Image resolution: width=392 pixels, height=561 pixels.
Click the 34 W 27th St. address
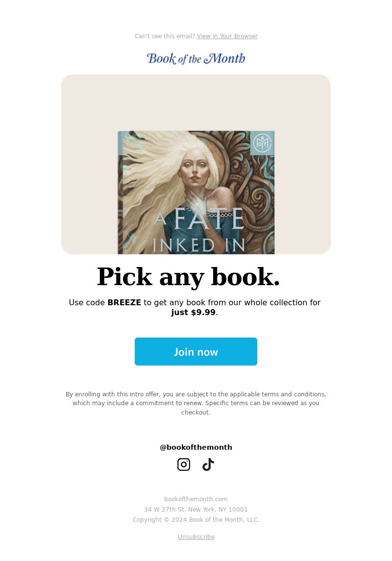pyautogui.click(x=196, y=509)
